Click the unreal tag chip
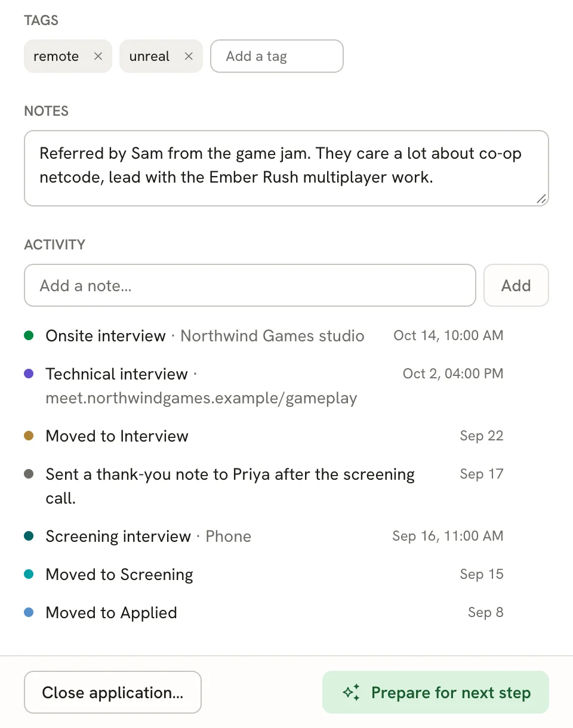Viewport: 573px width, 728px height. [161, 56]
